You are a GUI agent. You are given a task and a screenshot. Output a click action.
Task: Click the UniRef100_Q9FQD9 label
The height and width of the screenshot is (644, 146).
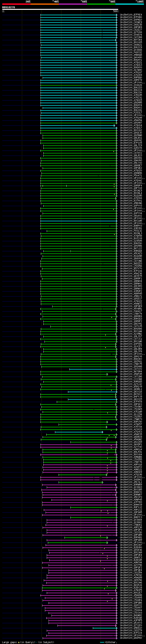coord(131,540)
